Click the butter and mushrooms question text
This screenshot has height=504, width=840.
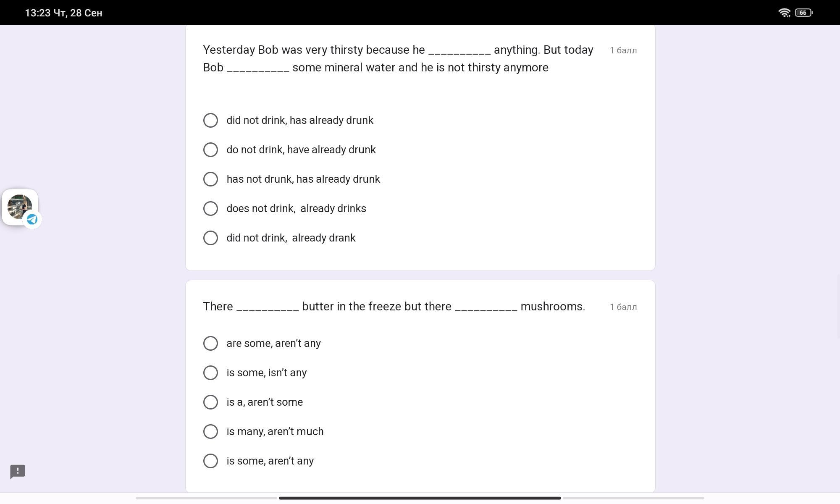pyautogui.click(x=394, y=307)
